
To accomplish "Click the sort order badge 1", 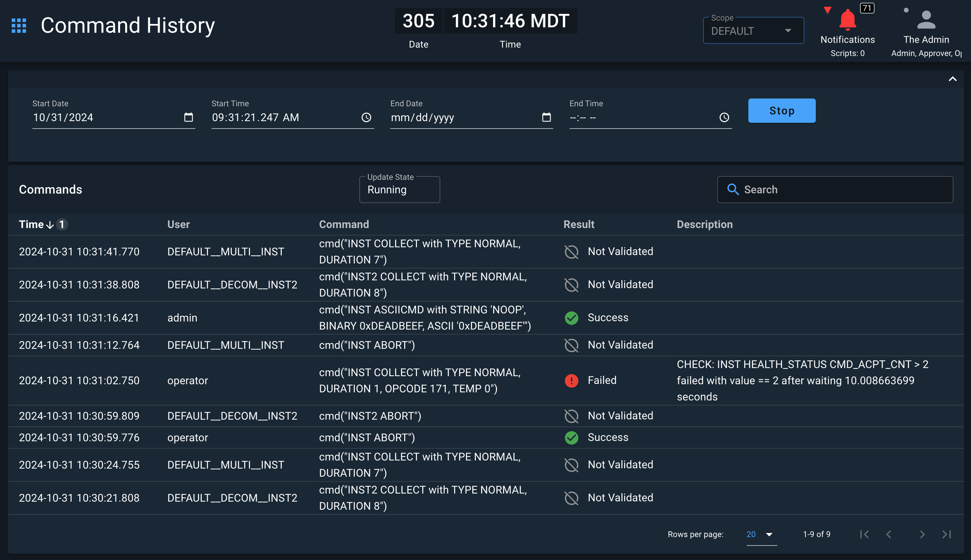I will coord(61,224).
